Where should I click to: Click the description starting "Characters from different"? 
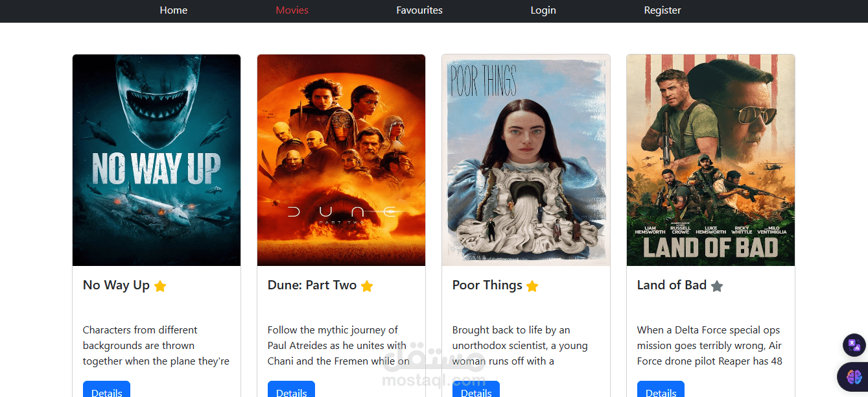tap(156, 346)
